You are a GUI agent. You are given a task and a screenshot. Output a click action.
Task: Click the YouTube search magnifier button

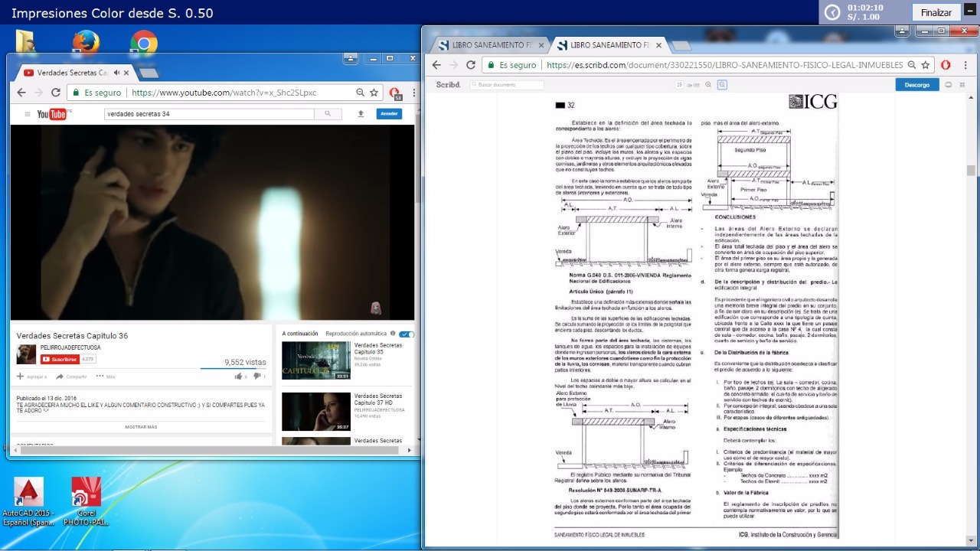[x=328, y=114]
